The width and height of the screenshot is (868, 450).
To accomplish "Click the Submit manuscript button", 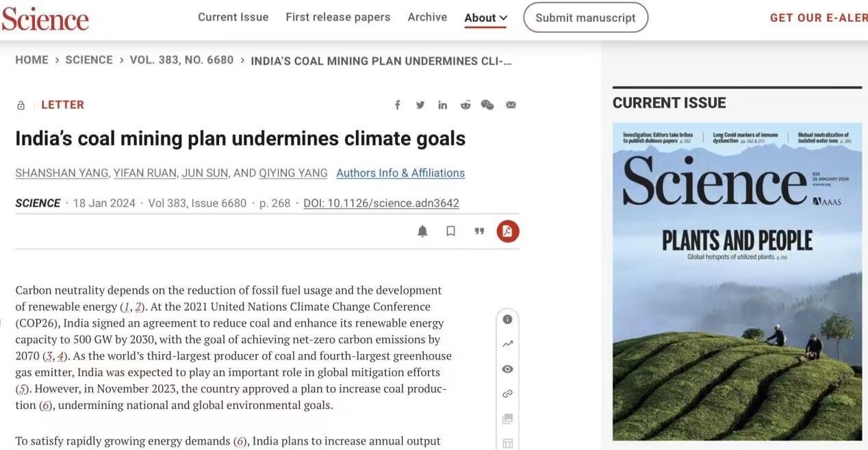I will click(585, 18).
